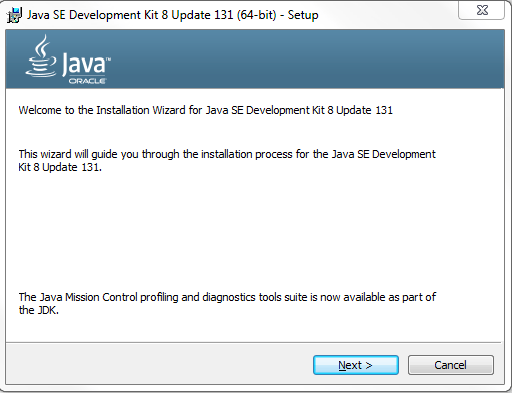Click the 'This wizard will guide you' paragraph
This screenshot has height=393, width=512.
pyautogui.click(x=227, y=160)
